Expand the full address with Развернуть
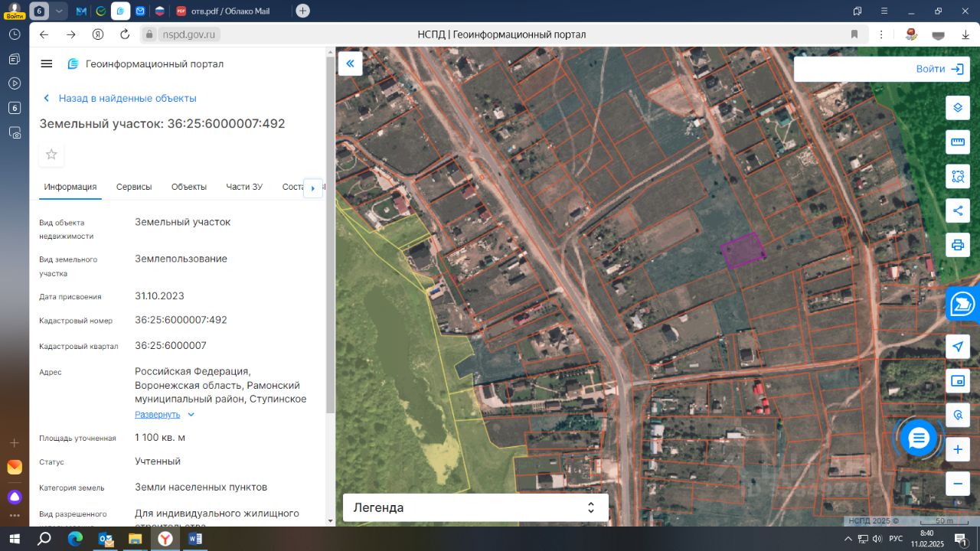 [x=165, y=415]
